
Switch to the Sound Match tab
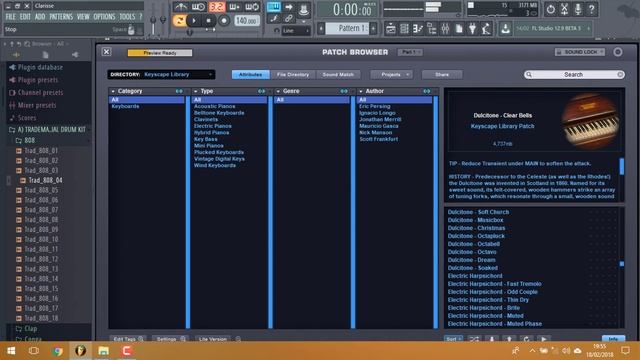(x=338, y=75)
